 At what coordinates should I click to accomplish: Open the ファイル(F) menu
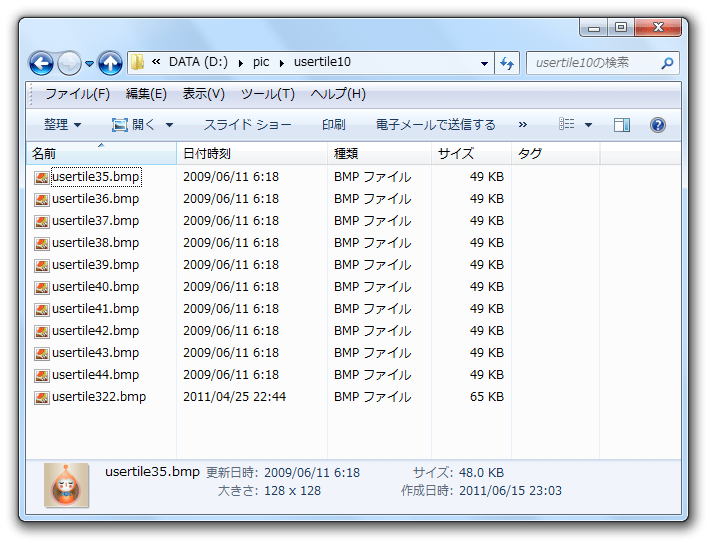tap(77, 94)
